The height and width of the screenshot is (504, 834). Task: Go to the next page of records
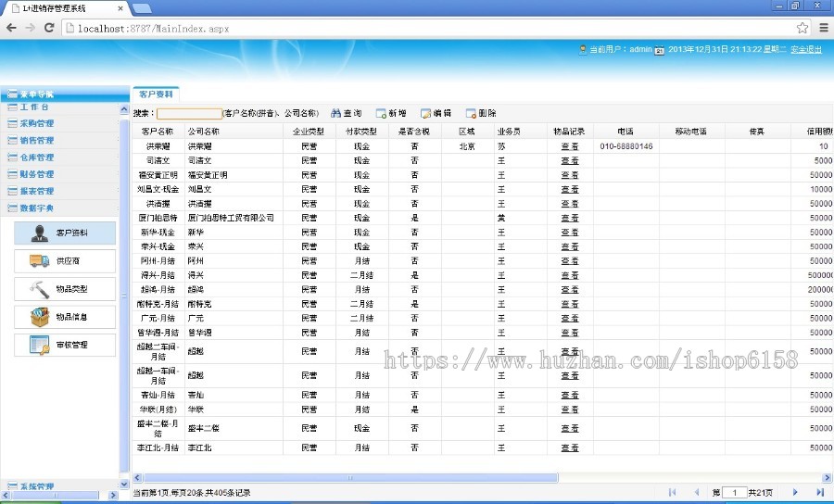point(795,492)
